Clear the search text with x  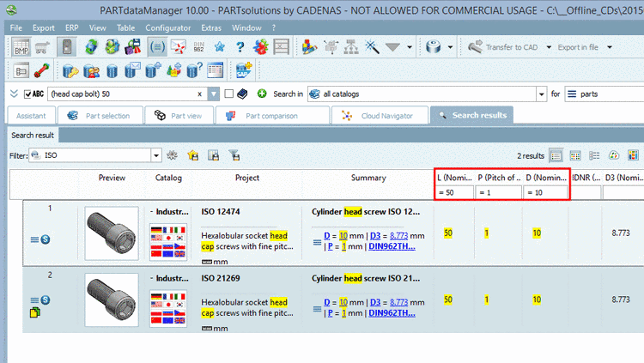click(x=199, y=94)
